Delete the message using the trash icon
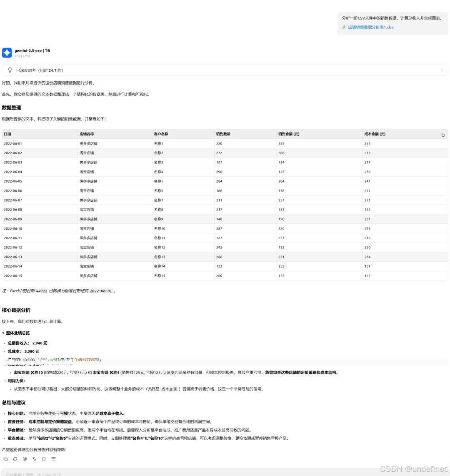 coord(44,458)
